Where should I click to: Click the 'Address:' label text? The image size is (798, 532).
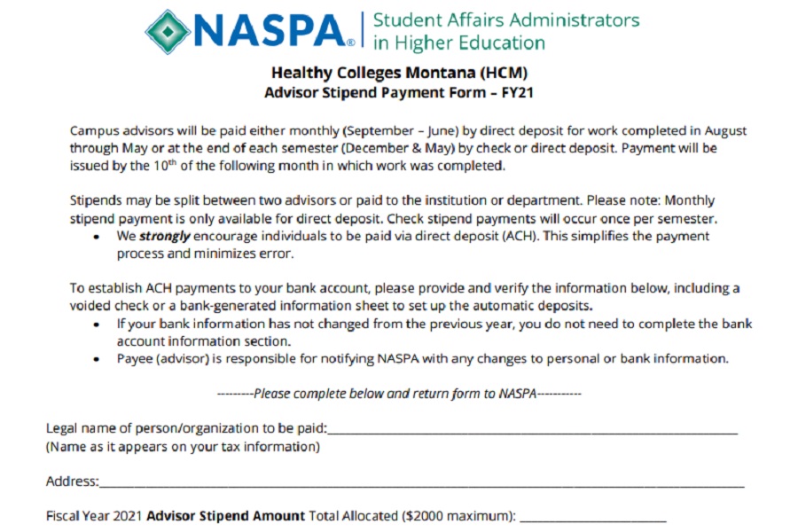coord(72,481)
